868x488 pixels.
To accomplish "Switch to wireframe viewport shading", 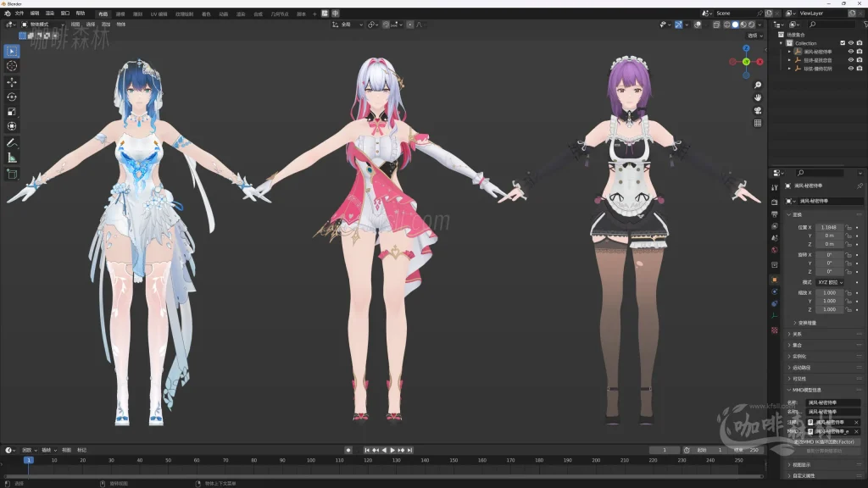I will click(x=726, y=25).
